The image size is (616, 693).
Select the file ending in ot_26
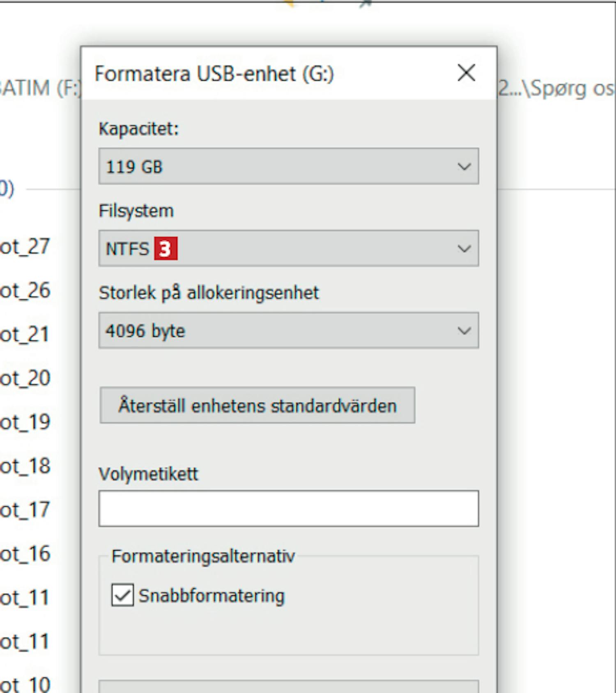click(x=25, y=291)
